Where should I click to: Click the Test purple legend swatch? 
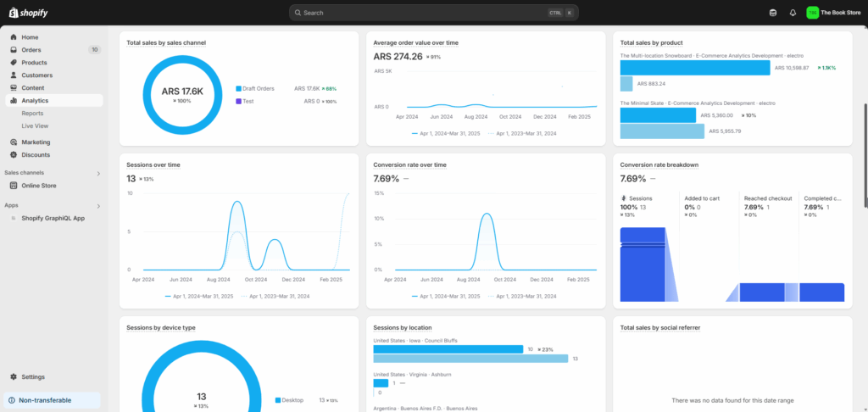click(238, 102)
